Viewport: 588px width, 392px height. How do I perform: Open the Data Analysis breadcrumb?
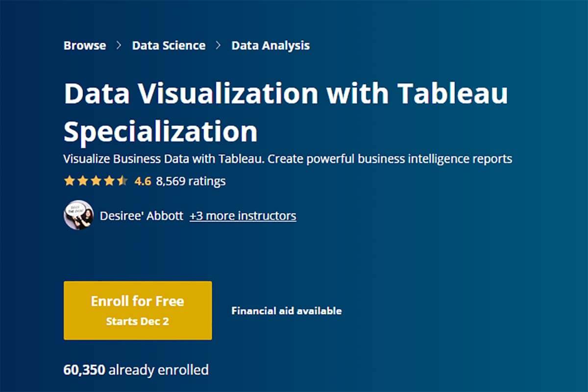click(x=270, y=46)
